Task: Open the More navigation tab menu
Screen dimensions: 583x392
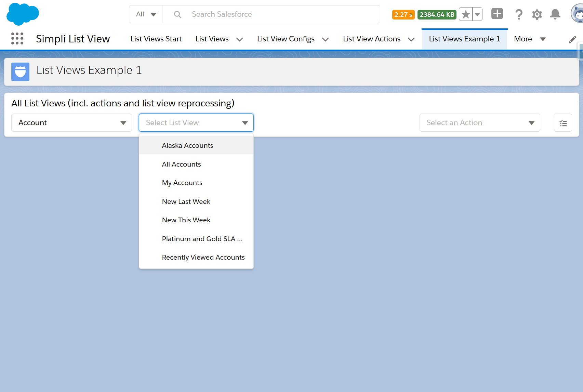Action: [x=529, y=39]
